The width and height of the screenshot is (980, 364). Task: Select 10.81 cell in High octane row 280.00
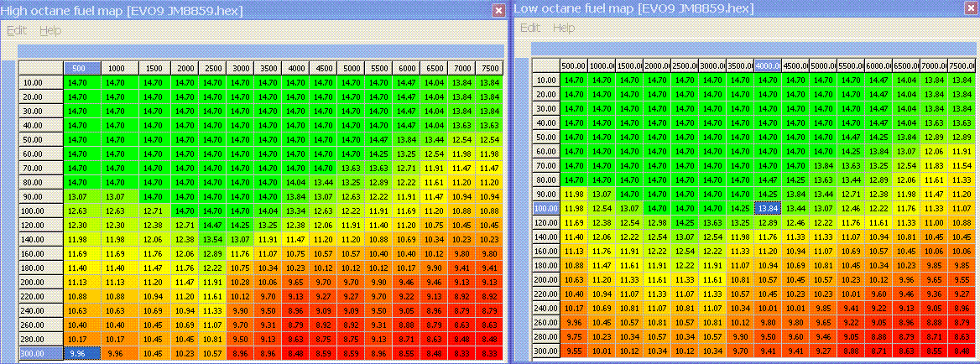point(212,339)
